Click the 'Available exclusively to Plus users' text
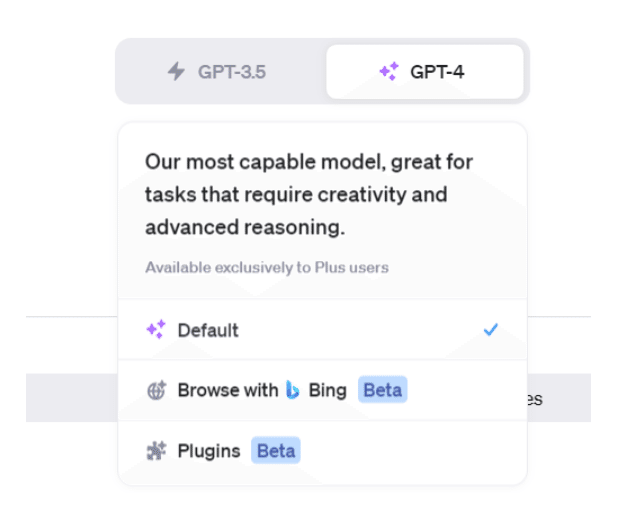The image size is (629, 508). click(x=267, y=267)
